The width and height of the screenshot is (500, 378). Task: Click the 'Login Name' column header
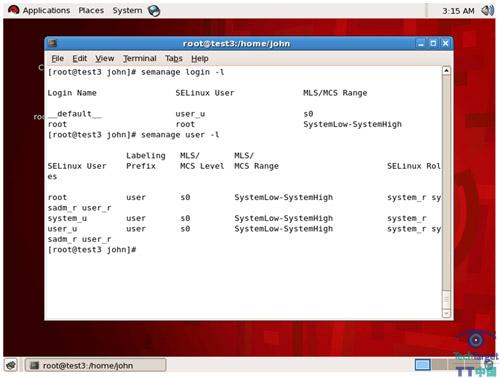pos(72,93)
